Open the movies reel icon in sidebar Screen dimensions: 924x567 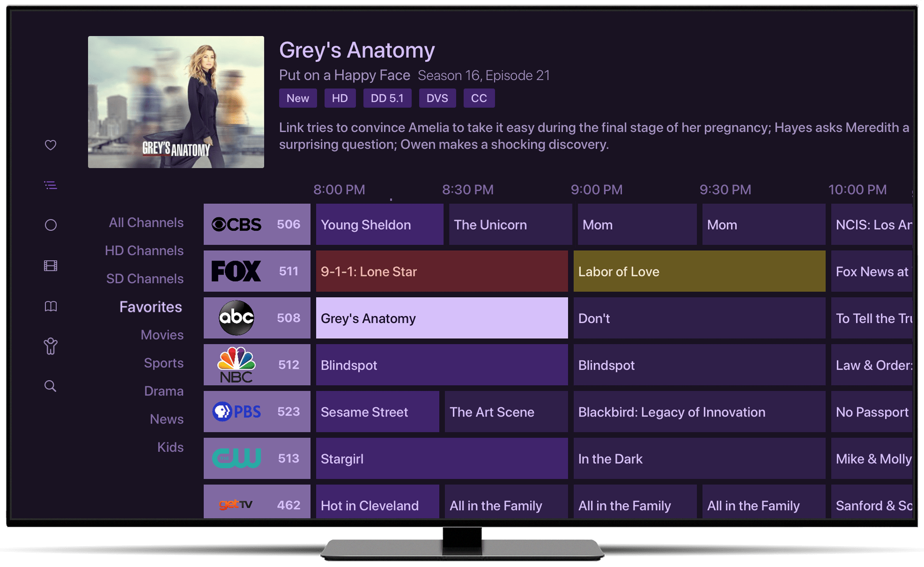tap(51, 264)
